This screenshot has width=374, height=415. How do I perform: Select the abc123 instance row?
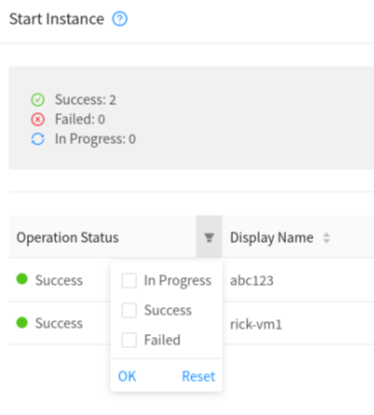tap(191, 280)
